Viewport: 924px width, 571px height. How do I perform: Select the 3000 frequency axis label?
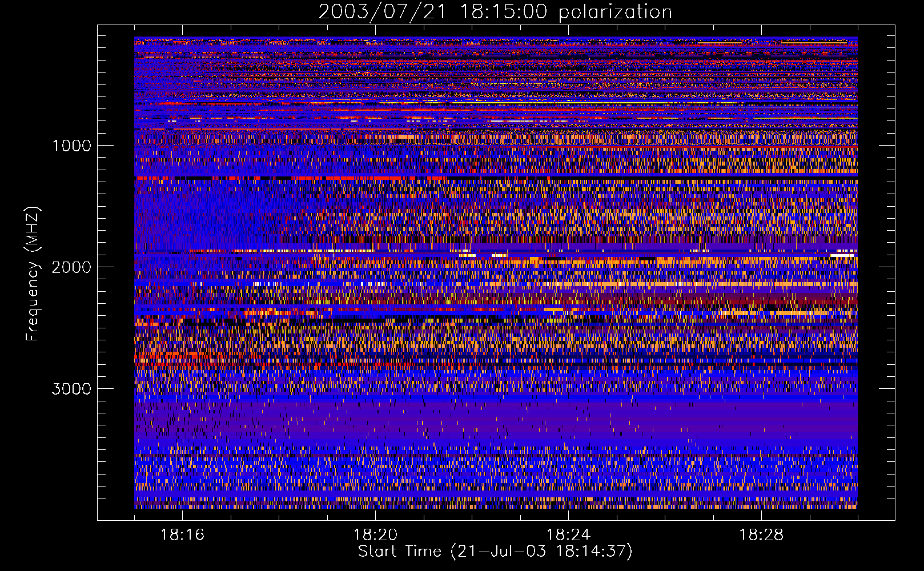coord(72,389)
